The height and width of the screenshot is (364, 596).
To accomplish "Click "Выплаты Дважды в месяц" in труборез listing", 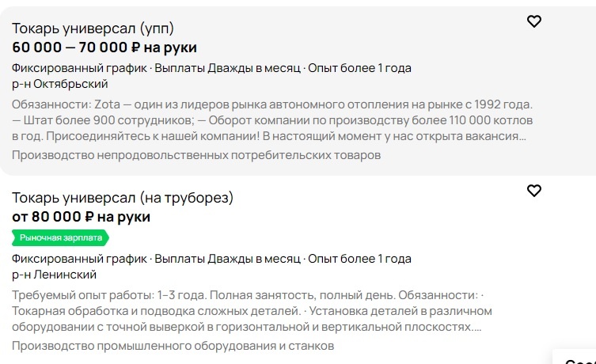I will click(x=227, y=259).
